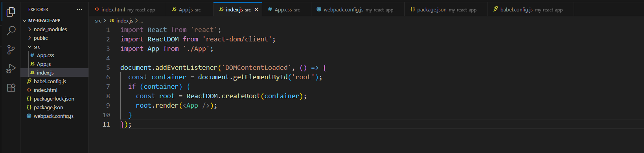Switch to the App.css tab
This screenshot has width=644, height=153.
tap(287, 9)
